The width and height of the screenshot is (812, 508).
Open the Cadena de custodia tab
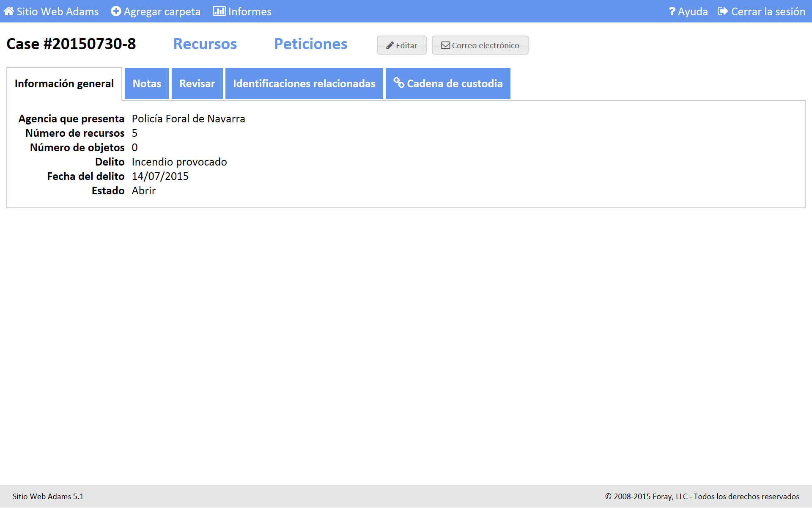point(455,83)
